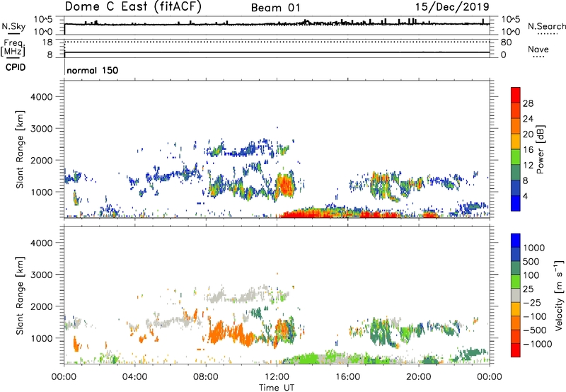Click the '80' Nave axis value
The image size is (566, 392).
pyautogui.click(x=506, y=42)
